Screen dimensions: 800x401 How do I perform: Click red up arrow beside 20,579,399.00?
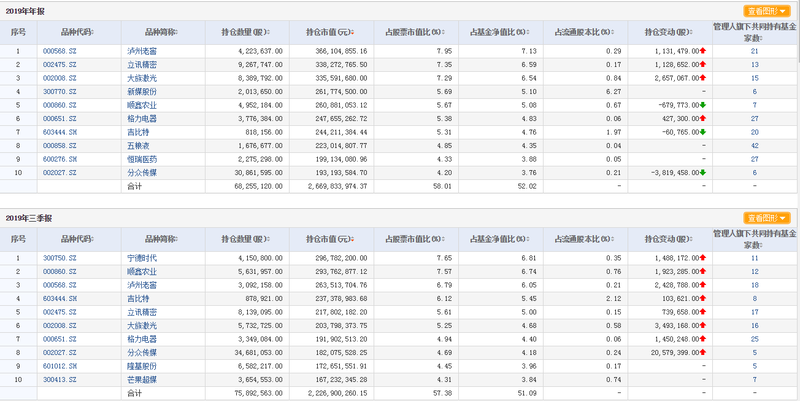coord(703,353)
